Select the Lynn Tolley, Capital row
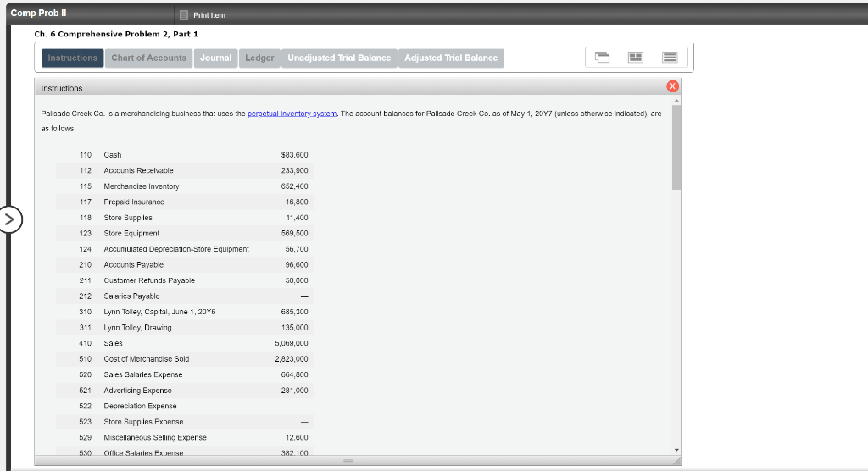Viewport: 868px width, 471px height. click(x=185, y=312)
